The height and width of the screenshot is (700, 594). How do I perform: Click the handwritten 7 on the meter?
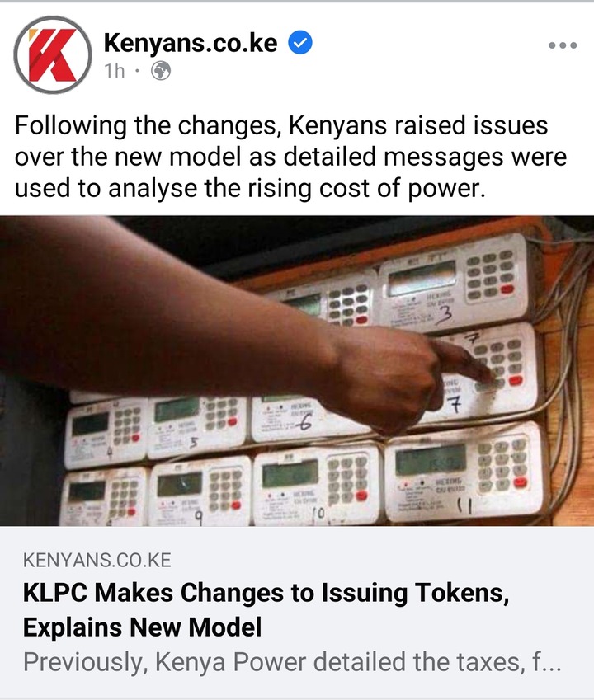tap(455, 406)
